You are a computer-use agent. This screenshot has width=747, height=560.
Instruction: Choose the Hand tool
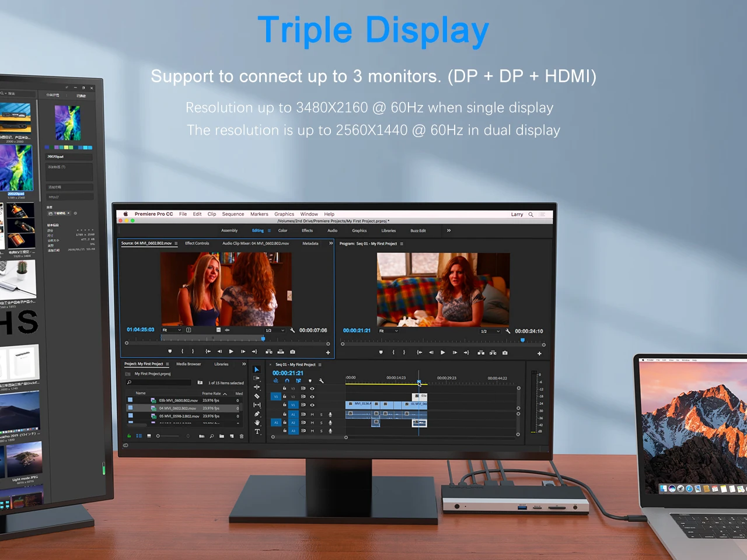click(257, 422)
